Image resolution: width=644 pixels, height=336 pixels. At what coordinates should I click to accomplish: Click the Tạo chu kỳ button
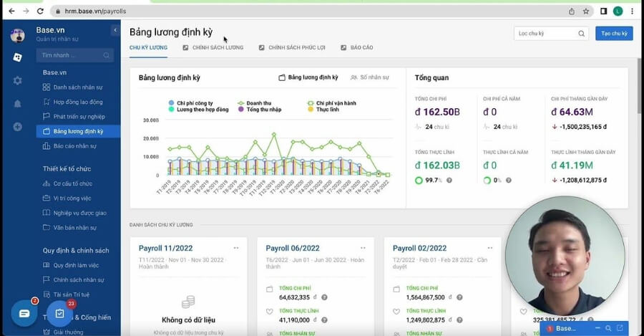613,34
